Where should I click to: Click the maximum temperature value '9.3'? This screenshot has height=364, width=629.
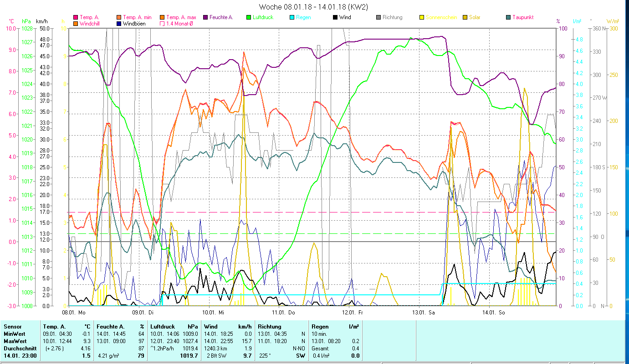point(87,341)
